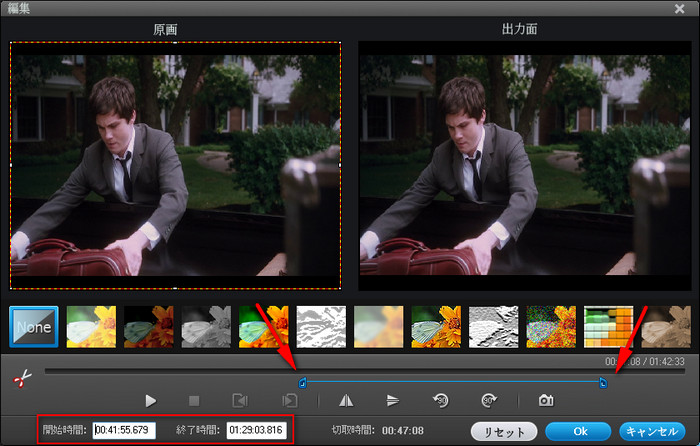Viewport: 700px width, 446px height.
Task: Start playback with the play button
Action: click(151, 400)
